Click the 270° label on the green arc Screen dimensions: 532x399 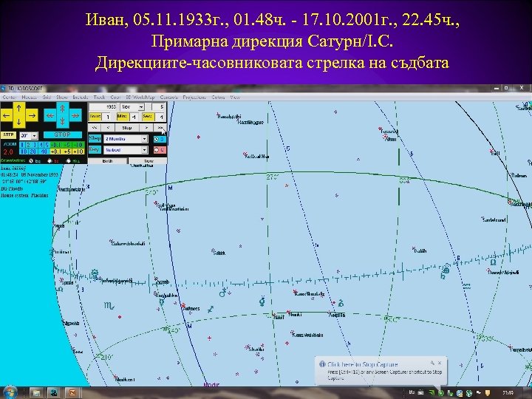[x=272, y=177]
